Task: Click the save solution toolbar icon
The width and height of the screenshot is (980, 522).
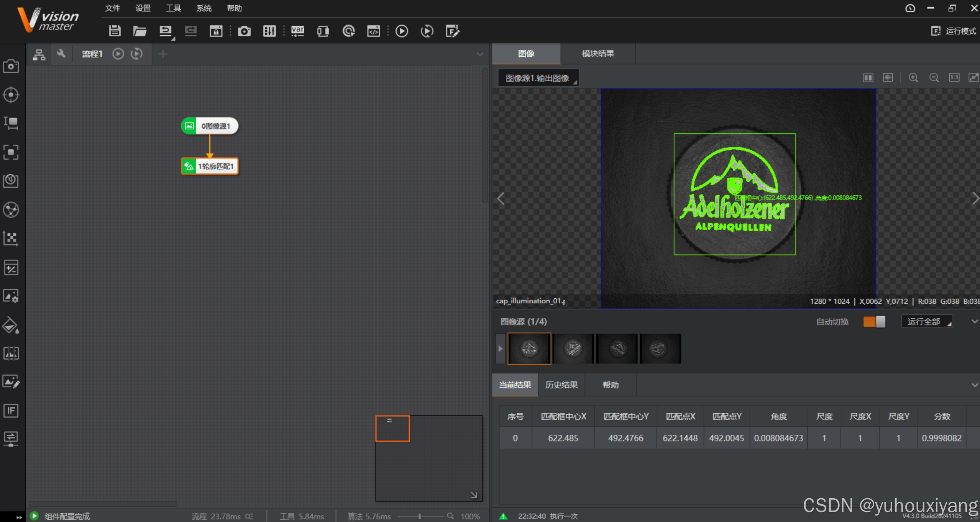Action: pos(115,31)
